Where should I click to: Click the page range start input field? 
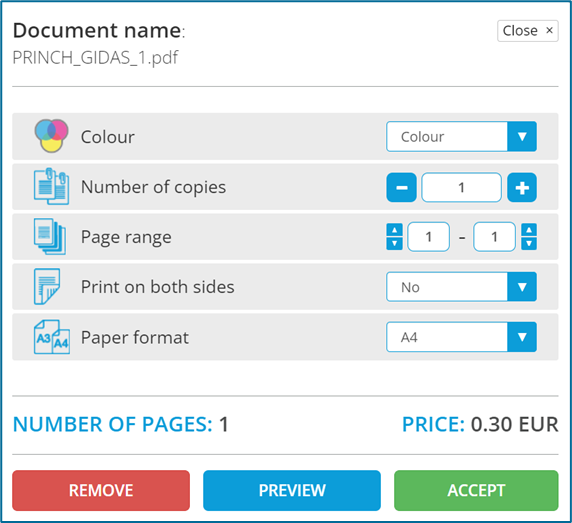428,237
